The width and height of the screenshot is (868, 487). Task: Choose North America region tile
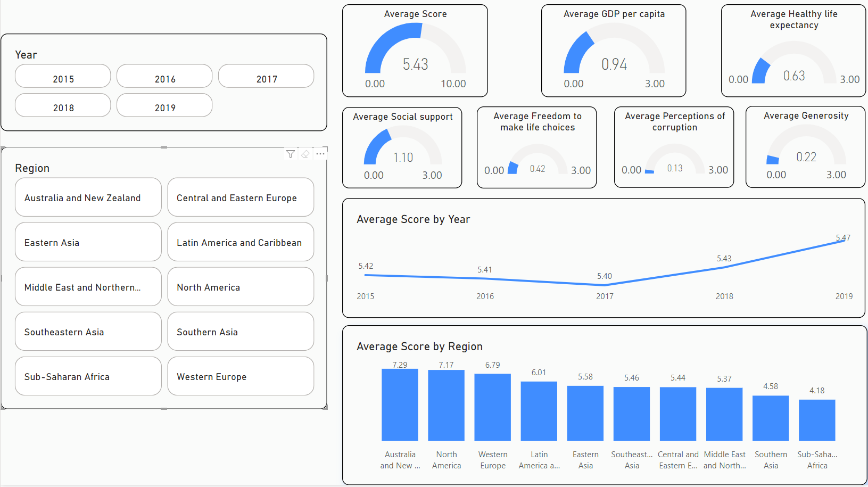(x=241, y=286)
